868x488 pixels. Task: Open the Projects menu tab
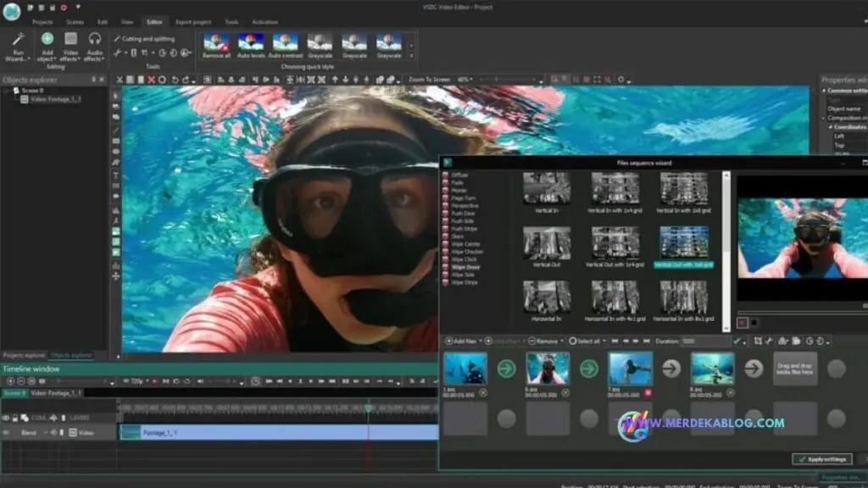click(42, 22)
